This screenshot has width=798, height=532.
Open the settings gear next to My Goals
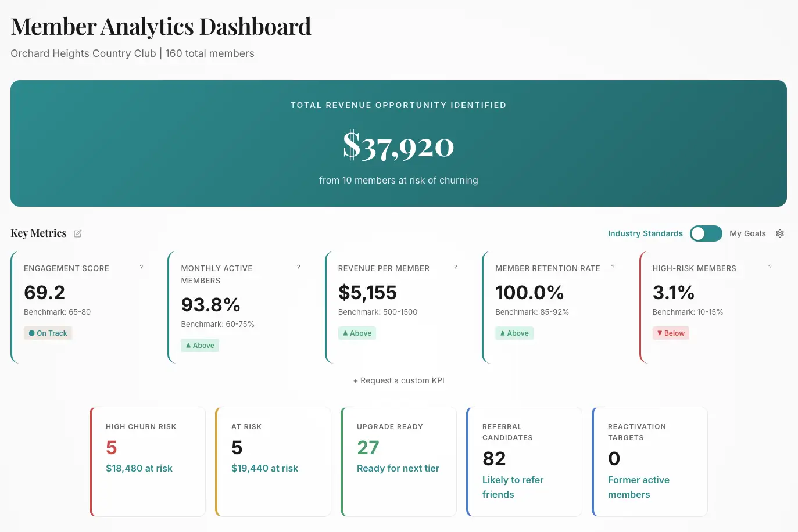pyautogui.click(x=780, y=233)
